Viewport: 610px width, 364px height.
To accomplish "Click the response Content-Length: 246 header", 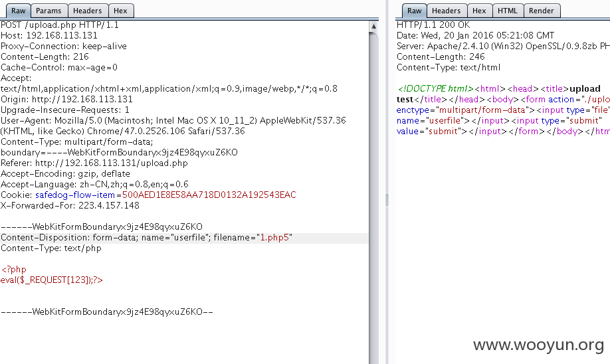I will tap(441, 56).
